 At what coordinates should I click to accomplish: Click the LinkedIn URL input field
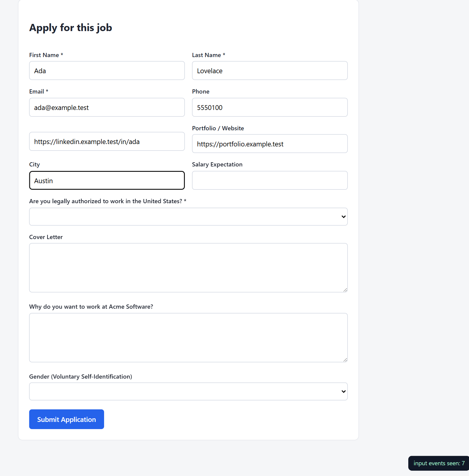[x=107, y=141]
